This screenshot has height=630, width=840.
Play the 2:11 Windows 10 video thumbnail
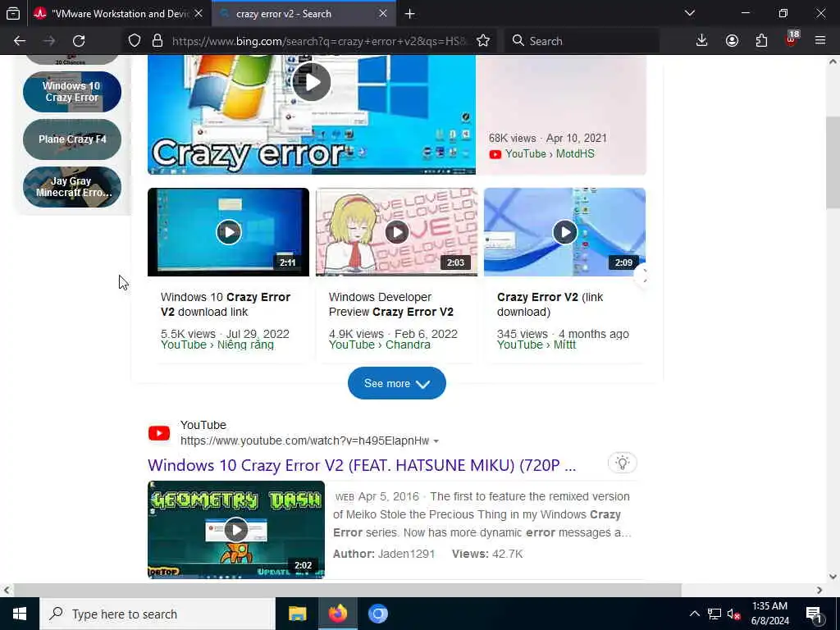point(228,232)
